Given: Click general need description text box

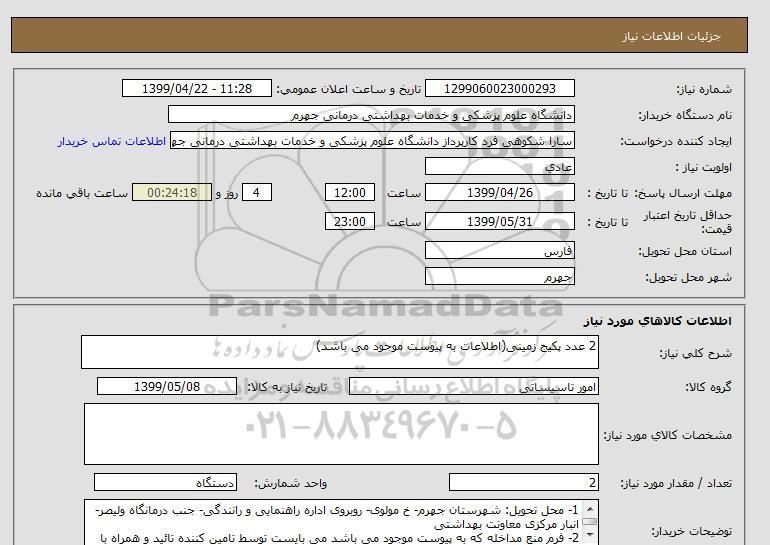Looking at the screenshot, I should click(340, 352).
